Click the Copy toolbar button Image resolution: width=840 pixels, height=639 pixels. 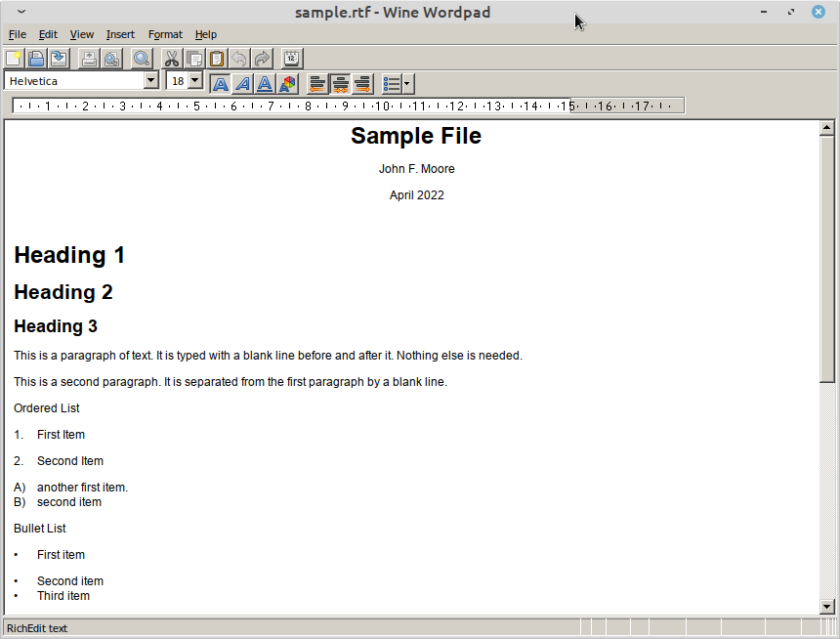(x=194, y=59)
